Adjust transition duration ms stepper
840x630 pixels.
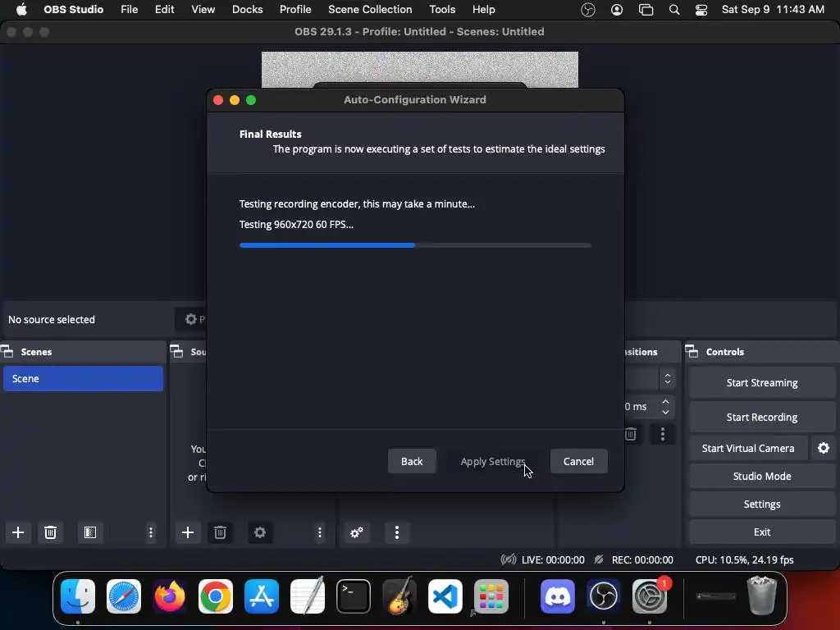[x=665, y=407]
